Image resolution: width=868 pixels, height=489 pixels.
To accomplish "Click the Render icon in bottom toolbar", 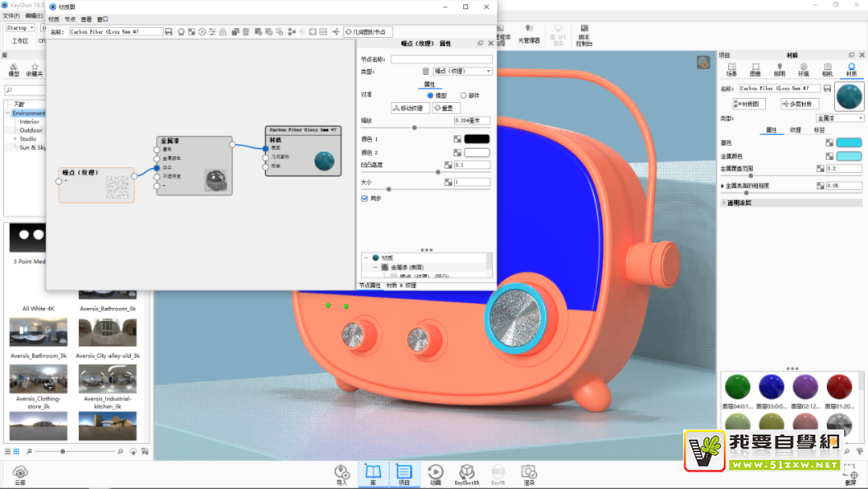I will pos(528,472).
